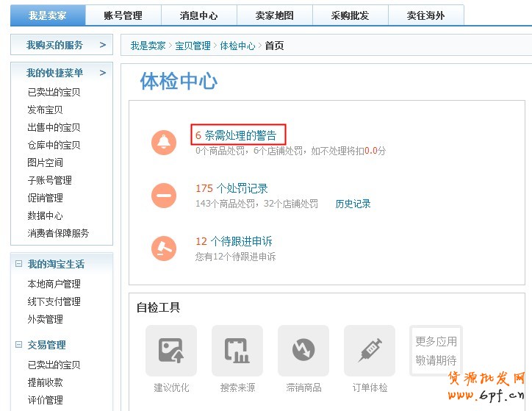Open the 消息中心 tab
532x411 pixels.
(x=198, y=15)
